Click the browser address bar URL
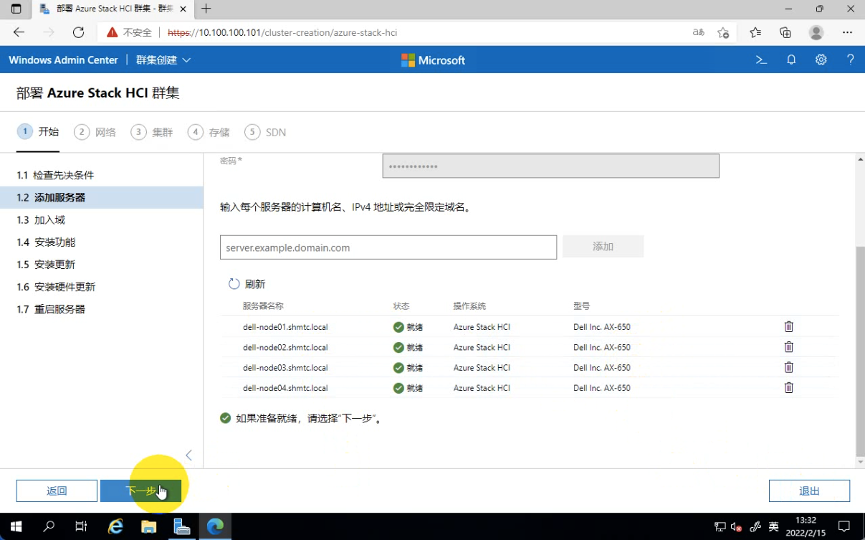 (x=282, y=33)
